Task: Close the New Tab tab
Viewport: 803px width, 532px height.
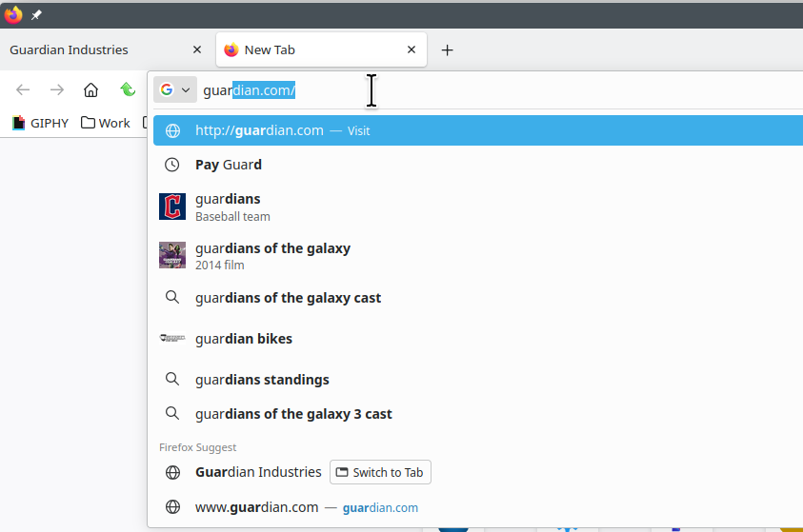Action: (x=412, y=50)
